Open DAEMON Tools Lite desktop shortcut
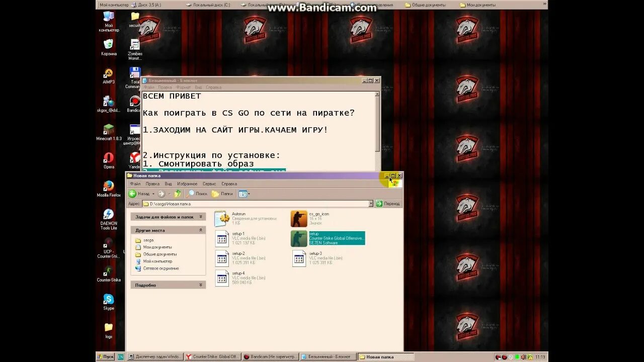 (109, 220)
